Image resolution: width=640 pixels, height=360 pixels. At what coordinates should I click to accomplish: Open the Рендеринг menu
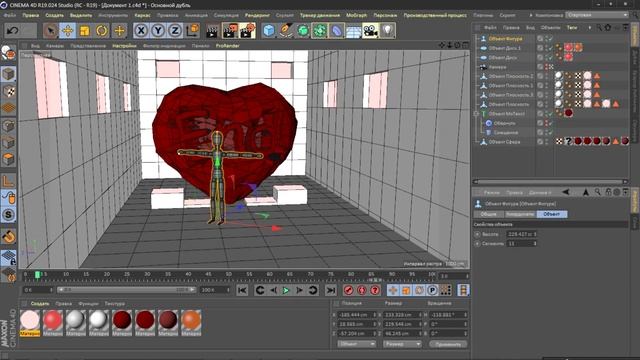click(x=257, y=15)
